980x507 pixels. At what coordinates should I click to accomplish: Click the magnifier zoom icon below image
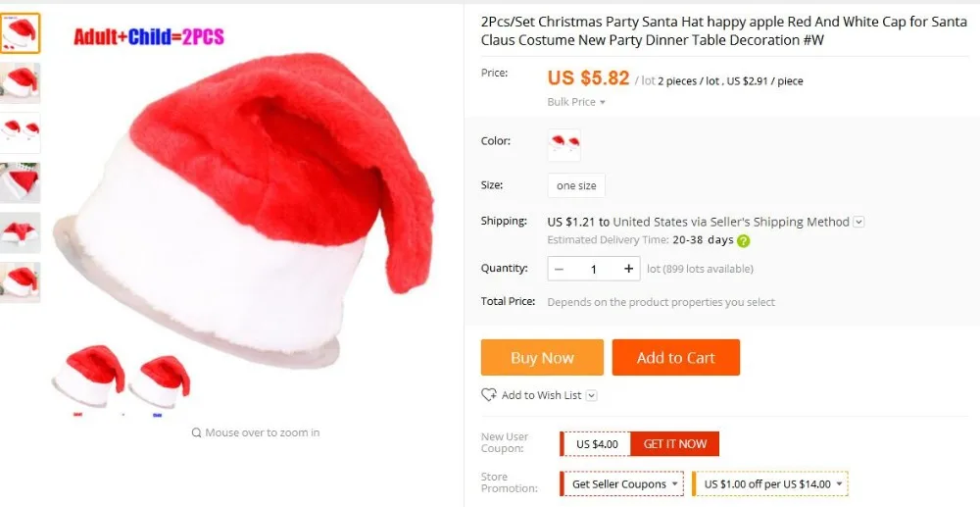[196, 432]
